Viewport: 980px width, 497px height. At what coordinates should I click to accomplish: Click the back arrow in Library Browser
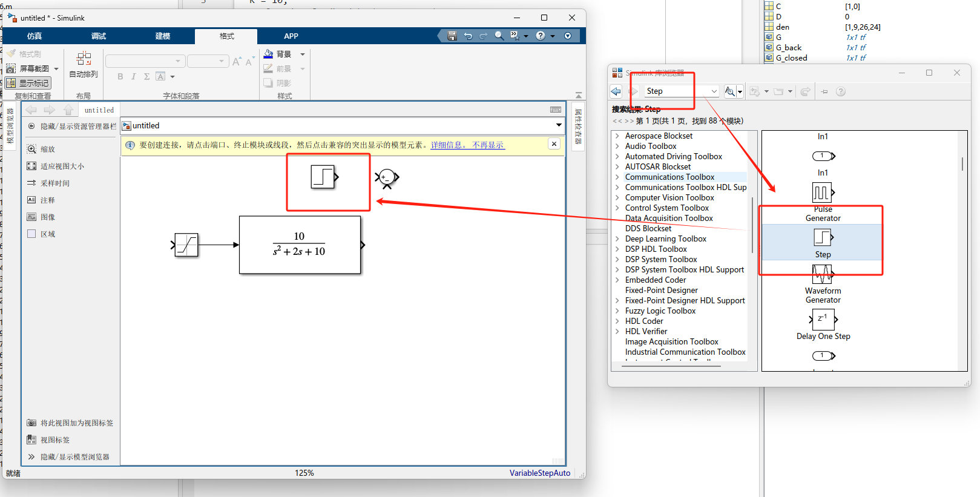[x=616, y=91]
